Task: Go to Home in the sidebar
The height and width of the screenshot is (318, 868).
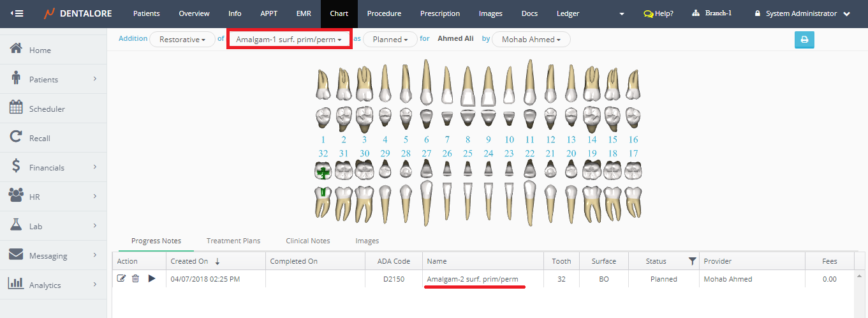Action: point(40,50)
